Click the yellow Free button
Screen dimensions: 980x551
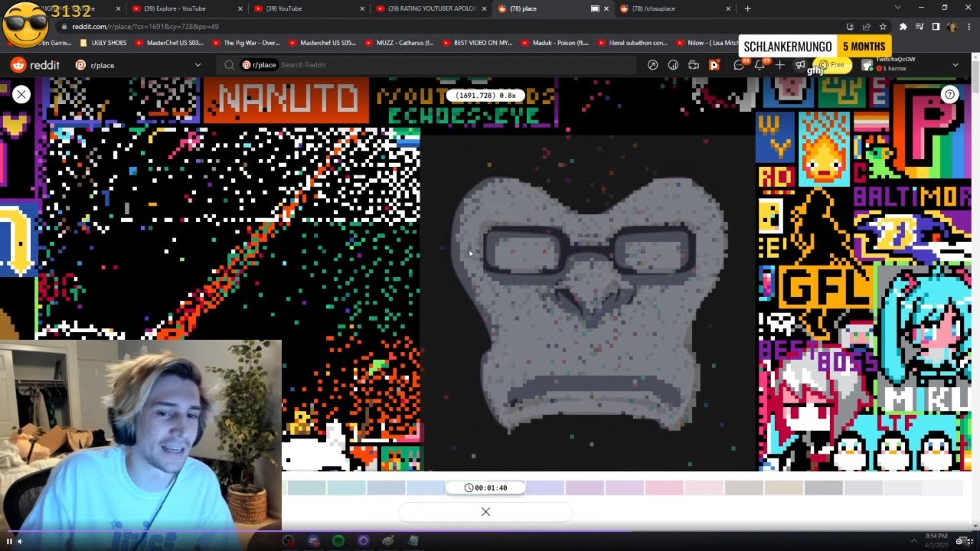click(833, 65)
